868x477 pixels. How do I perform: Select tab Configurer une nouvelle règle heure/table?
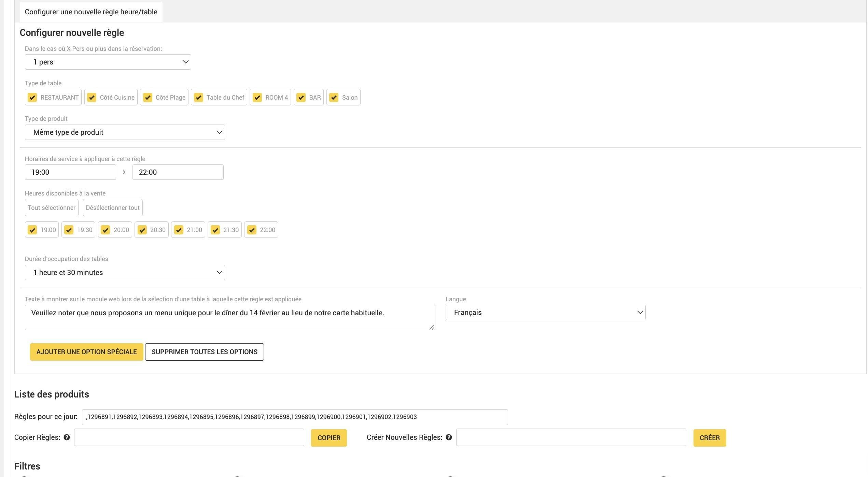click(91, 12)
